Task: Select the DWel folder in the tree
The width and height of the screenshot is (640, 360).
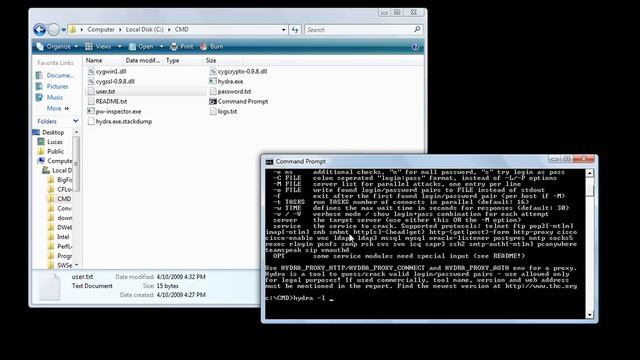Action: coord(64,227)
